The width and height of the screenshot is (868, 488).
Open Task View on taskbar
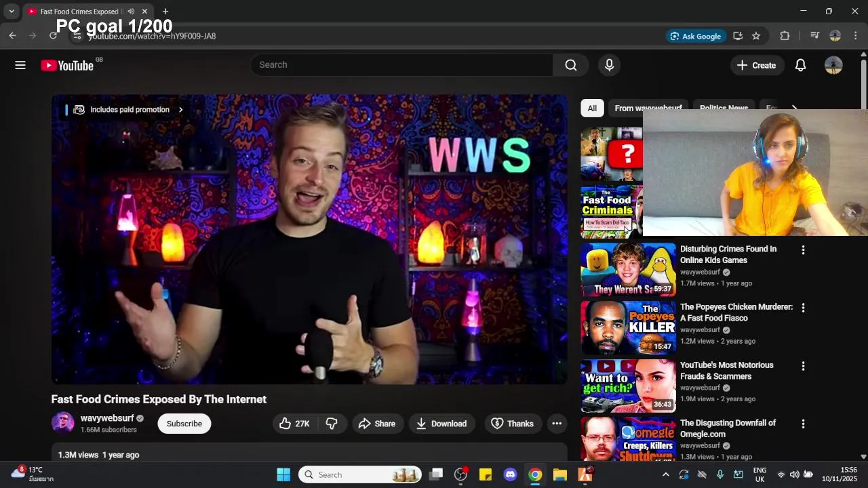436,474
